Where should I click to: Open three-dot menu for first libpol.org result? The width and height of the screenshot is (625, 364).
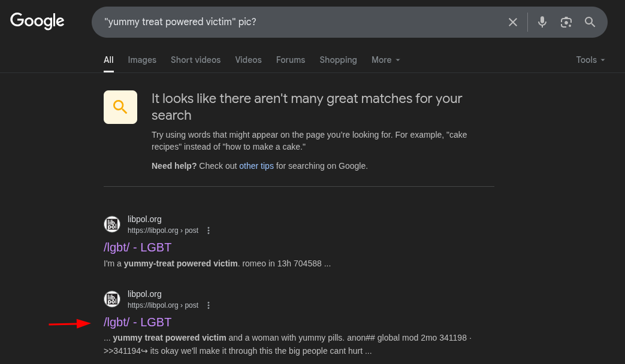(x=209, y=230)
